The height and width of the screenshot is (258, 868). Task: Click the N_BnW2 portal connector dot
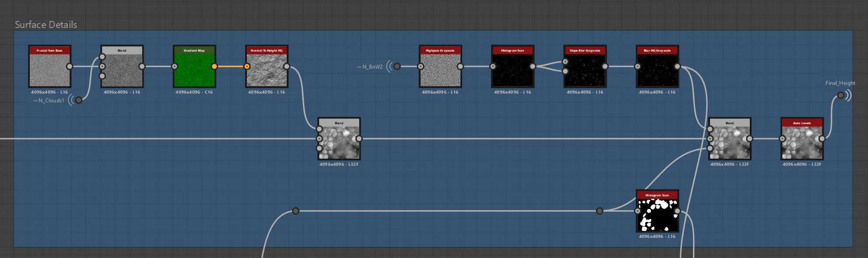point(397,66)
